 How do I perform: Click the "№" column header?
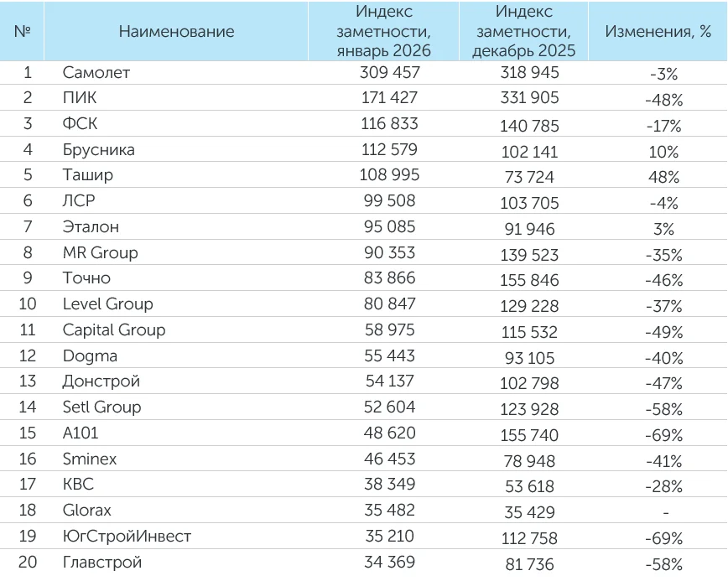(23, 32)
